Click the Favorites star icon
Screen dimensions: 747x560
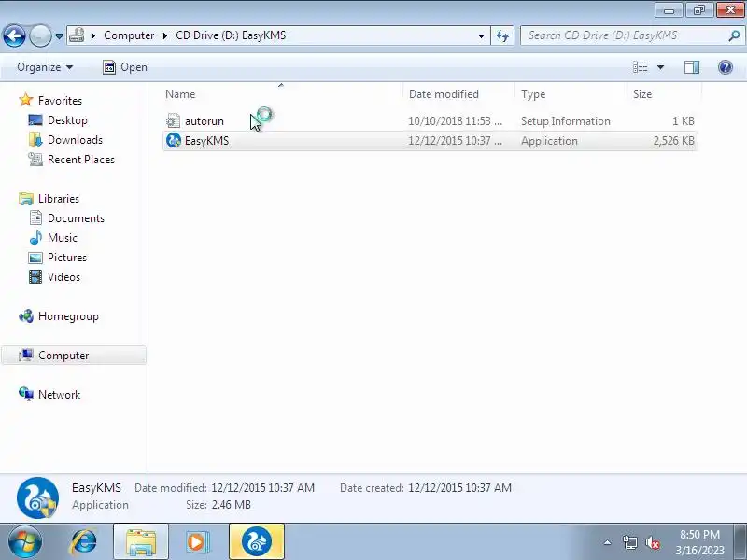26,100
